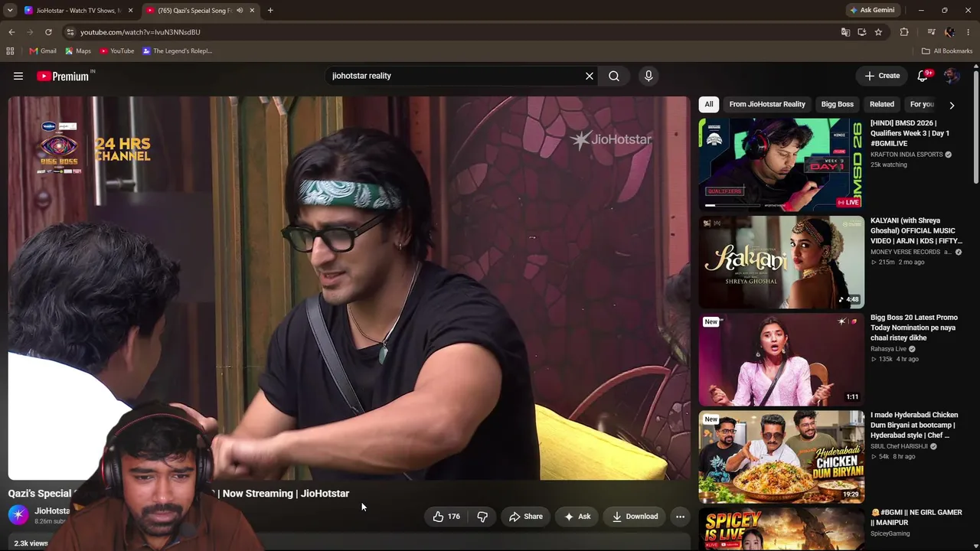Image resolution: width=980 pixels, height=551 pixels.
Task: Close the JioHotstar browser tab
Action: click(130, 11)
